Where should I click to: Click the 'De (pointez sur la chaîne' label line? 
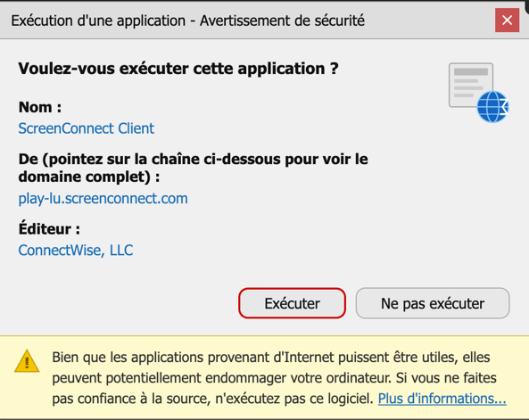193,160
